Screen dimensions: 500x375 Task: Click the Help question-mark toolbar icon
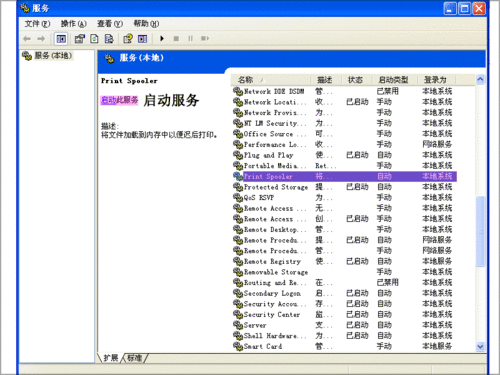[x=128, y=39]
